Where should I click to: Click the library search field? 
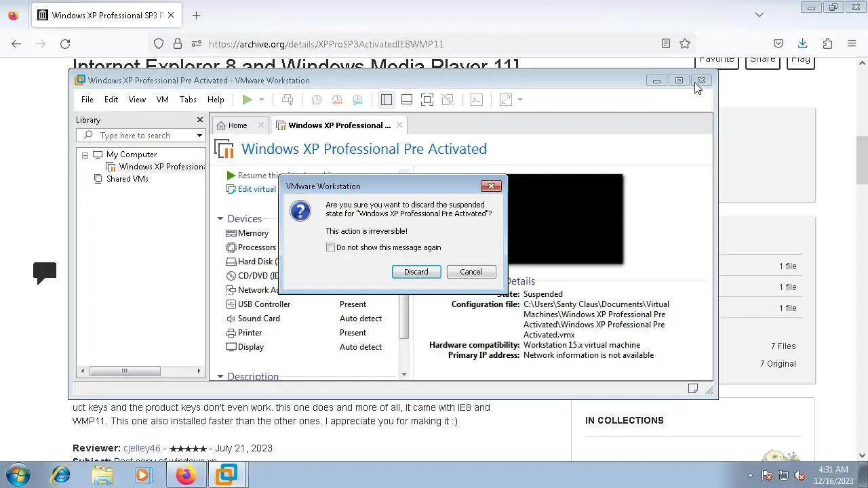point(140,136)
